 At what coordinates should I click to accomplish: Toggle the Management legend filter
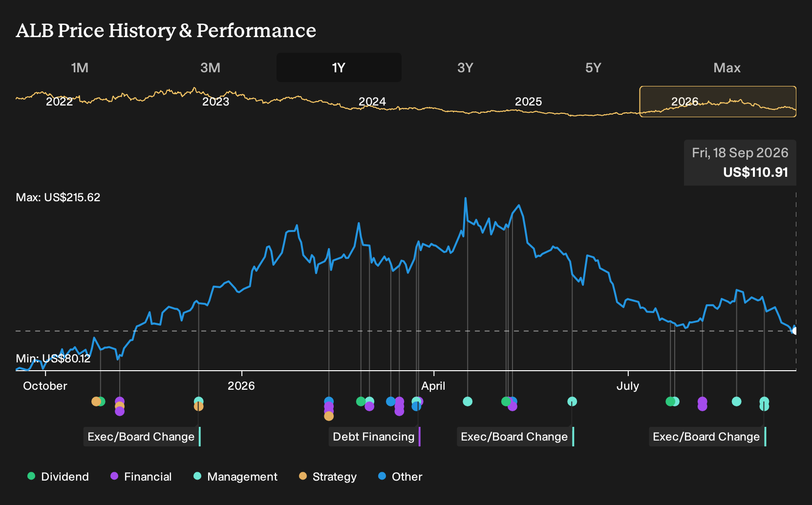click(235, 477)
